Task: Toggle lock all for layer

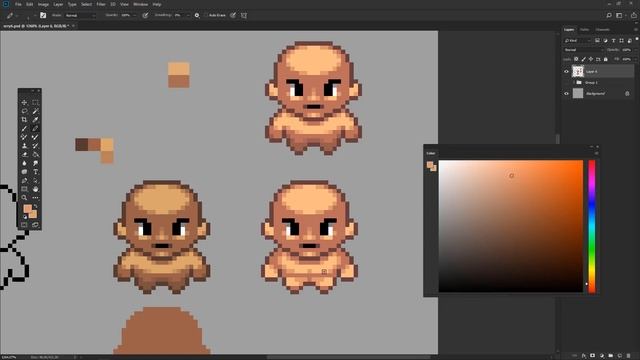Action: pos(606,59)
